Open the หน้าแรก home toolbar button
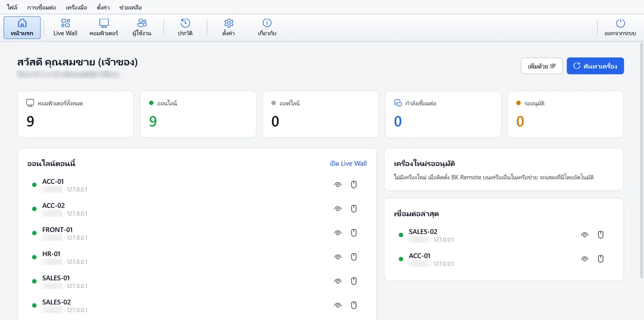 pos(22,28)
